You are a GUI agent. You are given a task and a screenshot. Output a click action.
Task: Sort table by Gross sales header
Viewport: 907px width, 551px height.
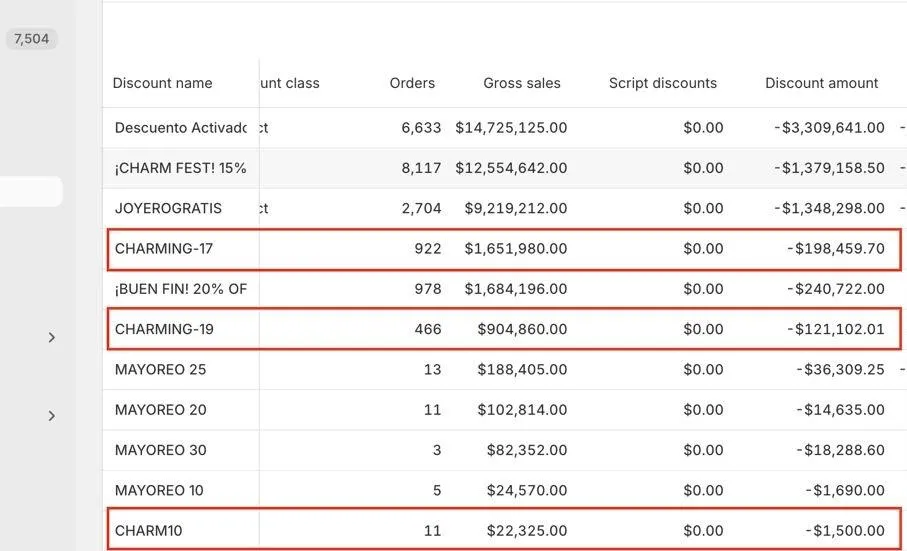(x=521, y=83)
